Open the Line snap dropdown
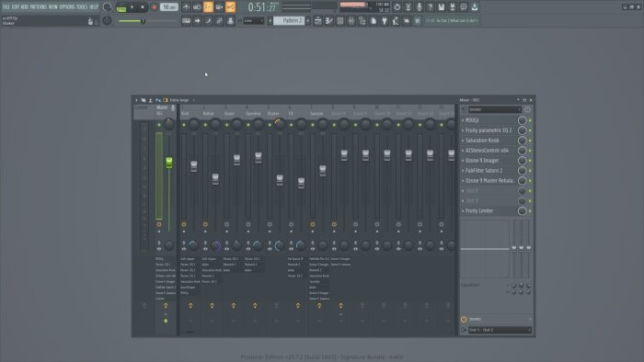 [253, 20]
